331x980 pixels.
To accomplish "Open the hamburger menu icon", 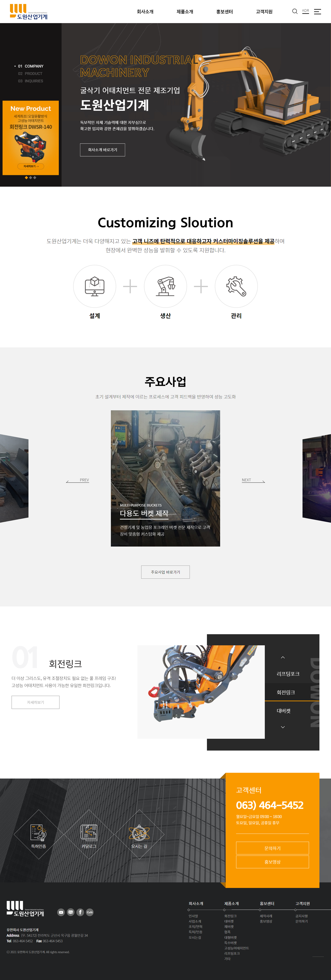I will (x=317, y=12).
